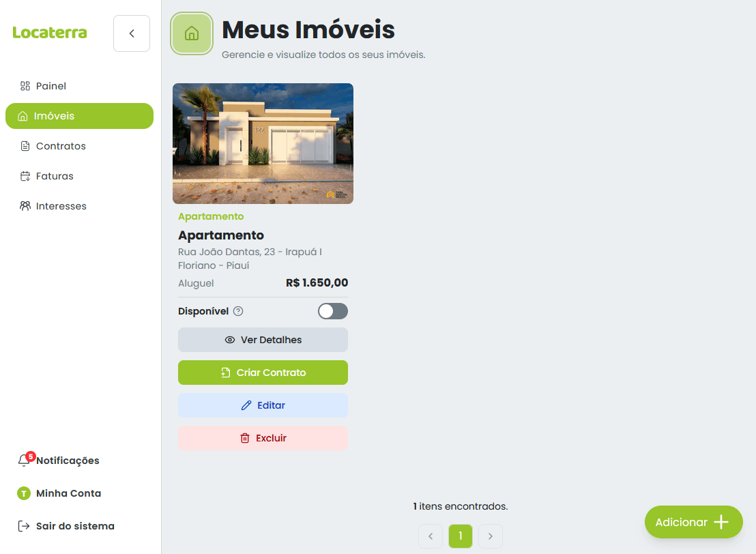Go to the Contratos section

[x=61, y=146]
